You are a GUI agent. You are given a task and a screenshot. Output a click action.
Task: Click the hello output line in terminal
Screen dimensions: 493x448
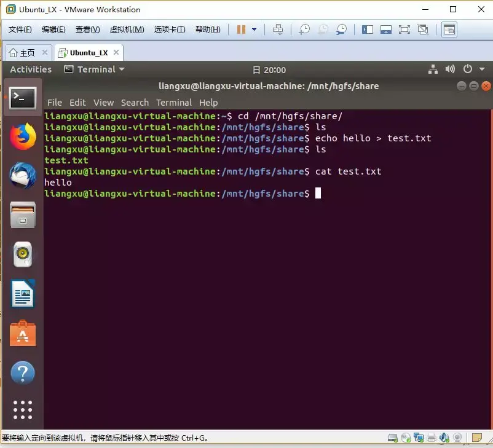(x=58, y=183)
